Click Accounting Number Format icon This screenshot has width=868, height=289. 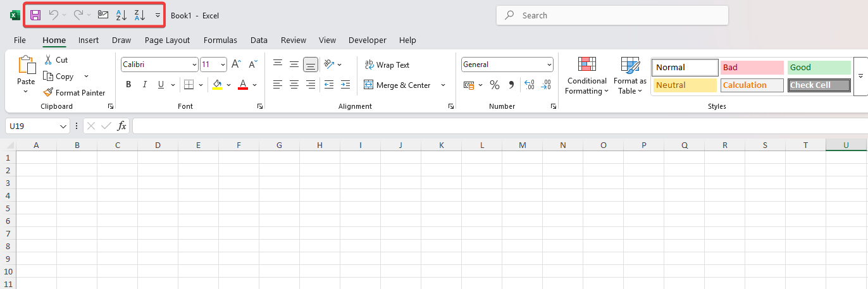469,85
